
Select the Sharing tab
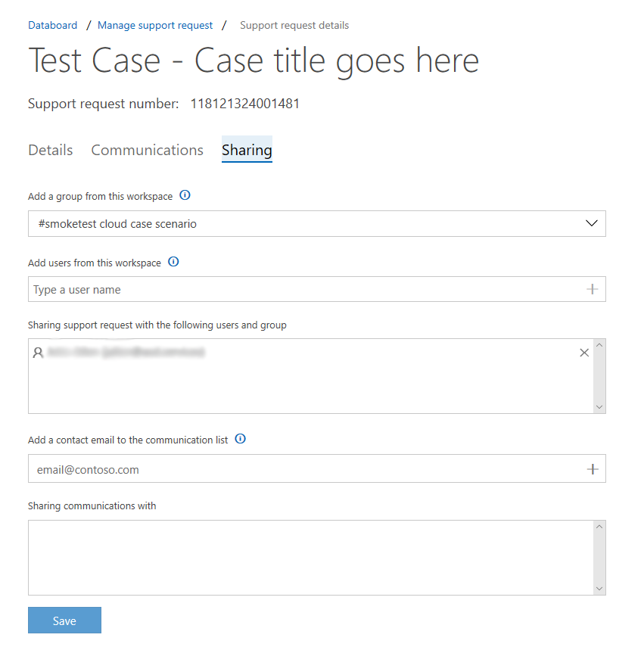coord(247,150)
